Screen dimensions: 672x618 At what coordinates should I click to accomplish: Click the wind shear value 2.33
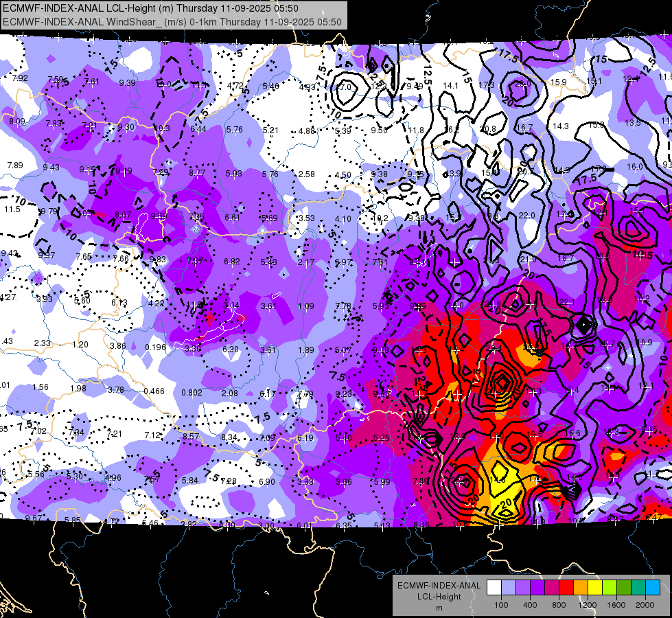tap(43, 343)
